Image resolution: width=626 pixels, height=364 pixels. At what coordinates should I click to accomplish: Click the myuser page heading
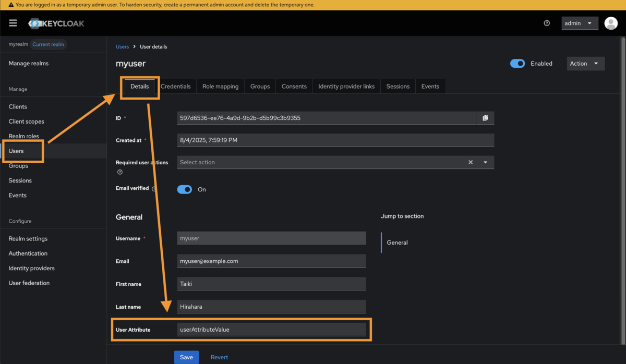pos(130,64)
